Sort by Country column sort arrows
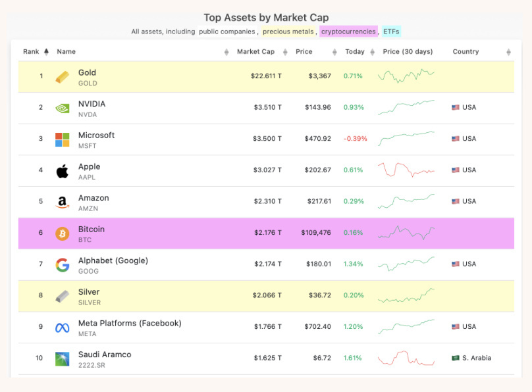The width and height of the screenshot is (532, 392). [508, 52]
